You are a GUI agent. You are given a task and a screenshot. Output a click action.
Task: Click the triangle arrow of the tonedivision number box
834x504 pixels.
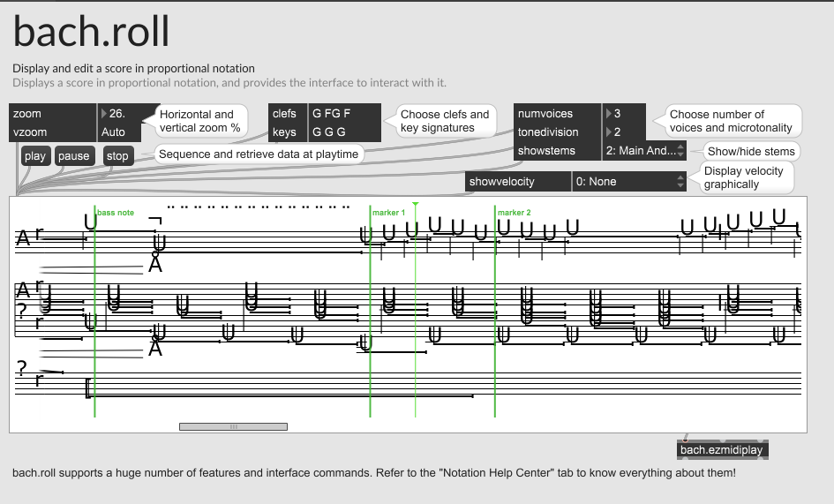point(608,132)
